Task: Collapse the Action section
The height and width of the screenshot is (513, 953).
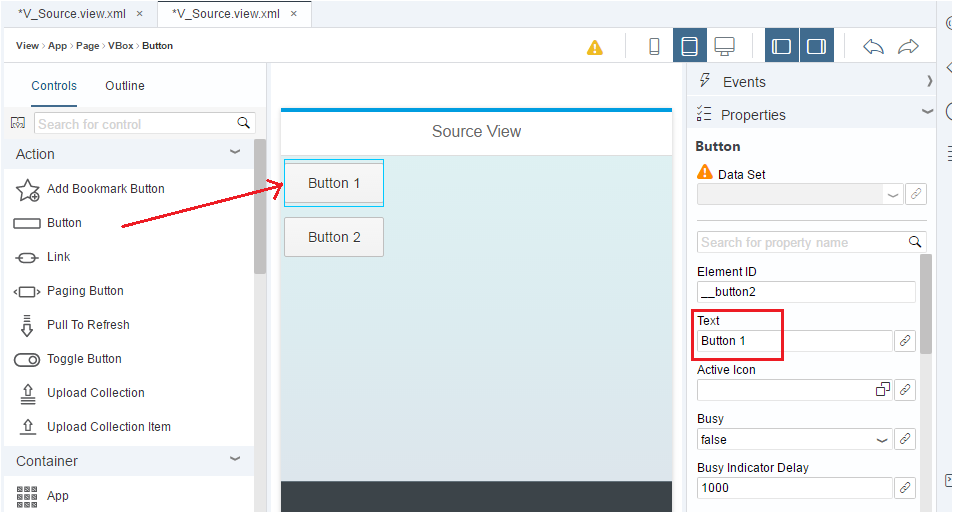Action: coord(235,152)
